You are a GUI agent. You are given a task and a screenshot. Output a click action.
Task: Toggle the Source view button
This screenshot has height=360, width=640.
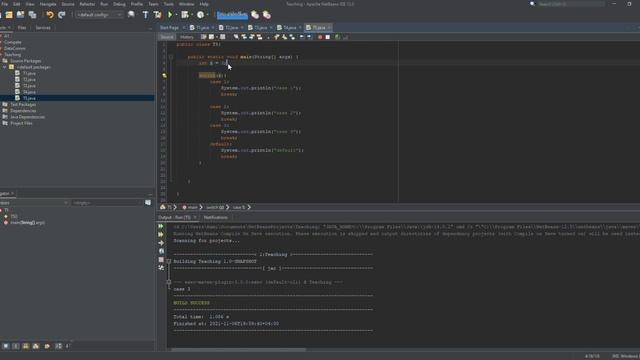pos(167,37)
